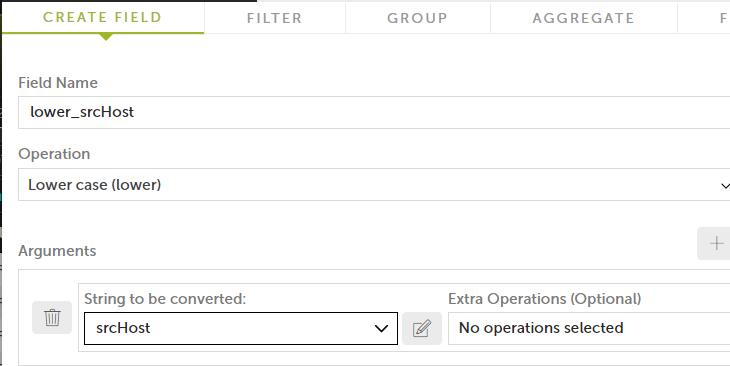Delete the srcHost argument with trash icon
This screenshot has width=730, height=366.
(52, 318)
